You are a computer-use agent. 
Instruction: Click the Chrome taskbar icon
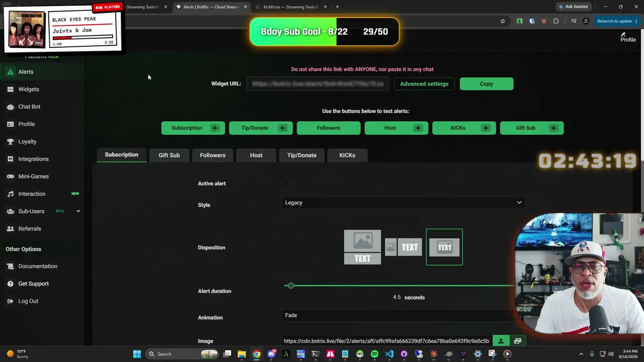click(257, 354)
